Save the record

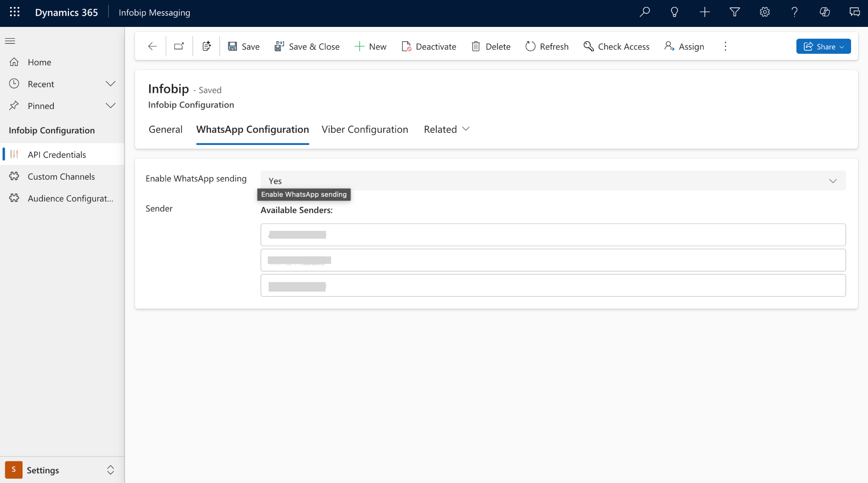tap(244, 46)
